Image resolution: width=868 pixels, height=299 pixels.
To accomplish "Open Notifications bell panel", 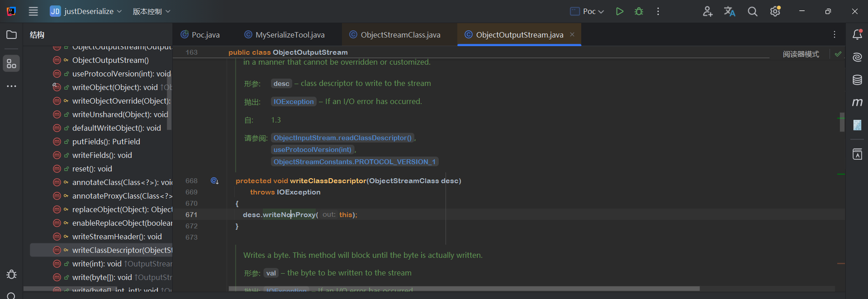I will pos(857,35).
